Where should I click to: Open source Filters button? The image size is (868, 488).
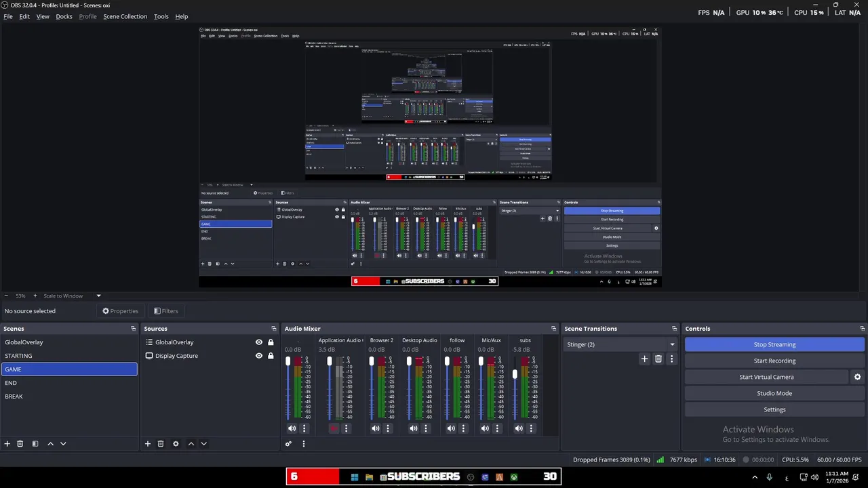tap(166, 311)
